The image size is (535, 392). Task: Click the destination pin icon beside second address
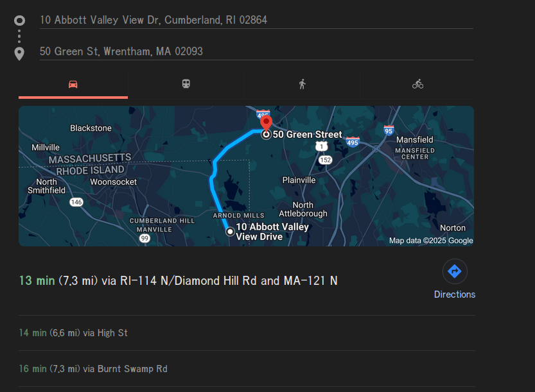point(19,54)
